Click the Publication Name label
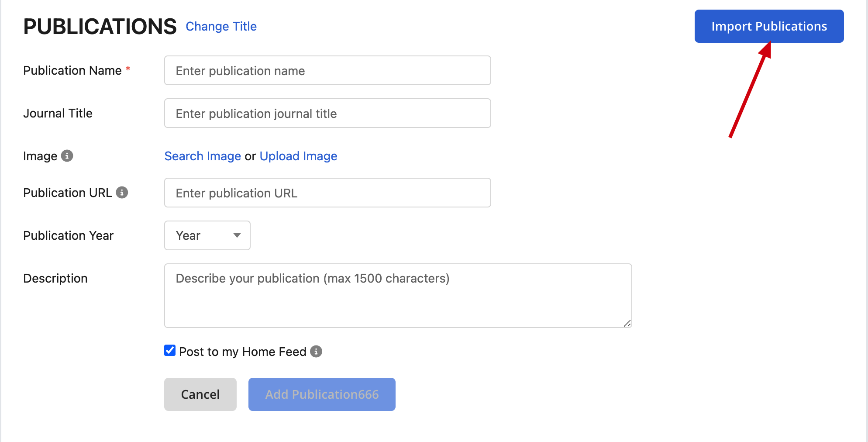The height and width of the screenshot is (442, 868). [72, 70]
